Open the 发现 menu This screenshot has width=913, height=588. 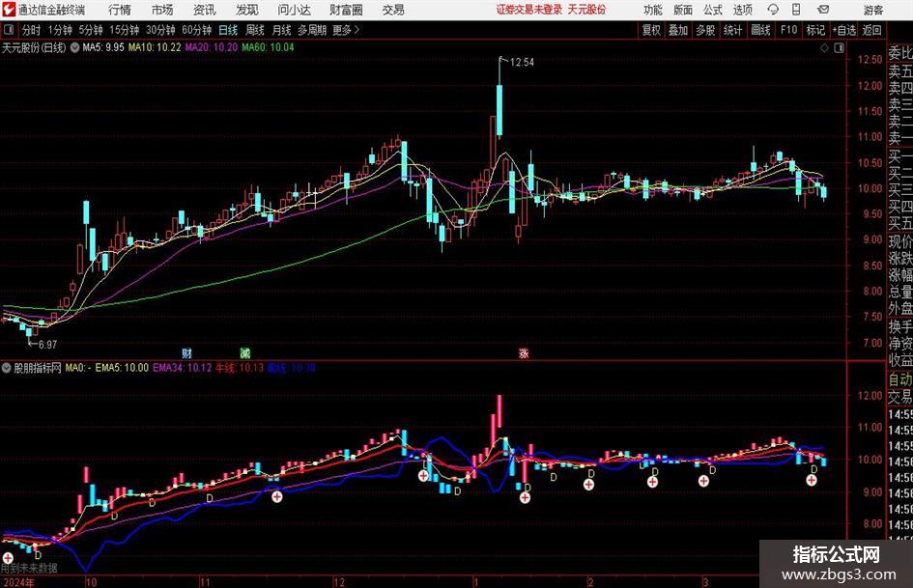[247, 10]
